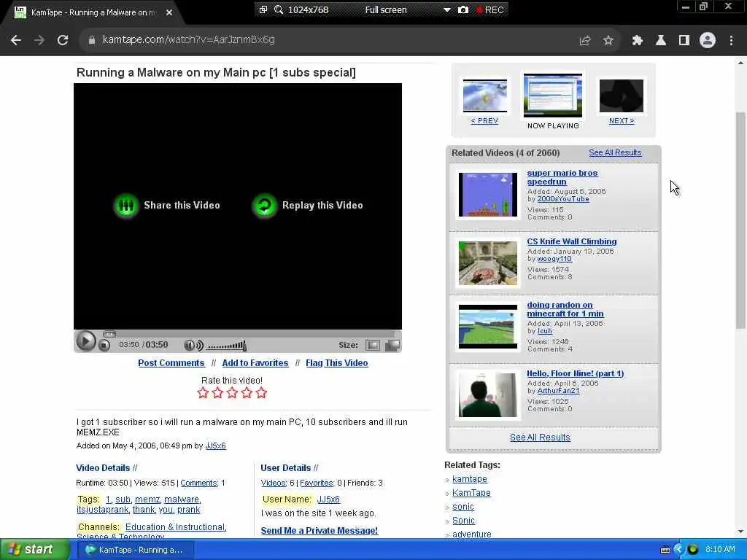747x560 pixels.
Task: Open the super mario bros speedrun link
Action: [562, 177]
